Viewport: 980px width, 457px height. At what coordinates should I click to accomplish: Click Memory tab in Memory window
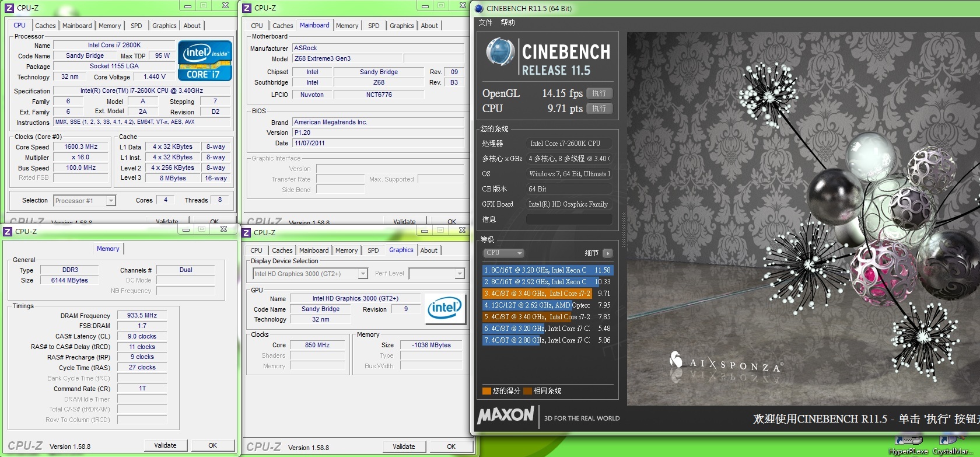[x=108, y=249]
